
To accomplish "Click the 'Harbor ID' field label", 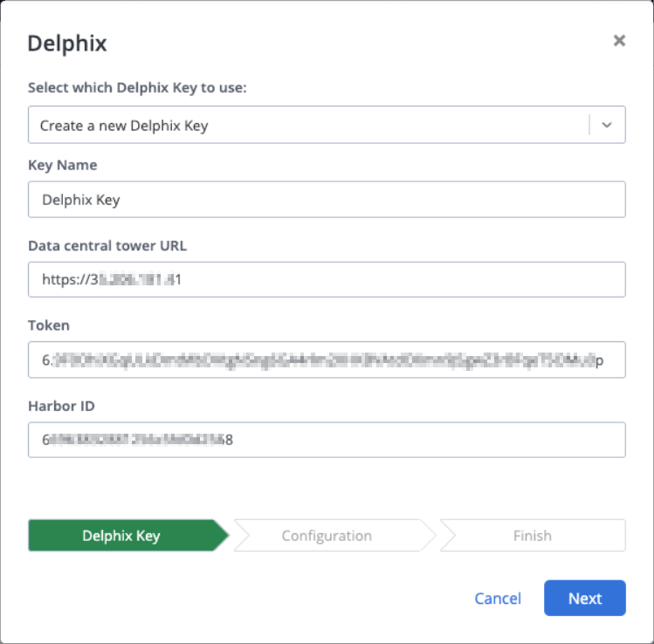I will click(61, 406).
